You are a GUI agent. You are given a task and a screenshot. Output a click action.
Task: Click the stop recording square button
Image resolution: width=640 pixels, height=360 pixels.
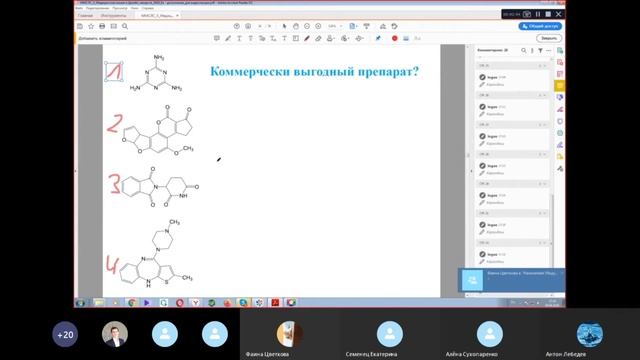point(548,14)
